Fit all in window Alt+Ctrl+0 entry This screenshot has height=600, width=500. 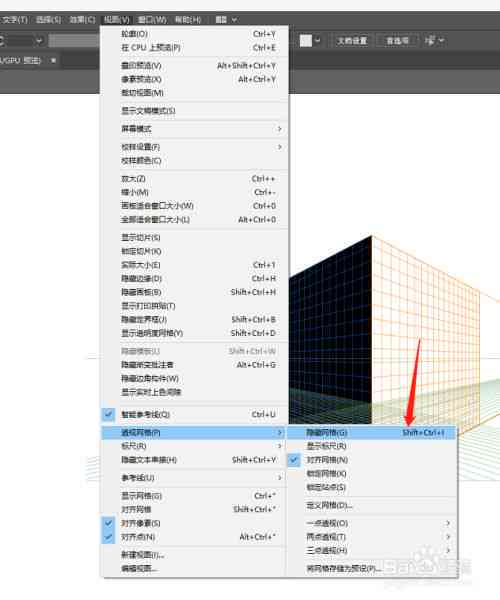click(194, 220)
